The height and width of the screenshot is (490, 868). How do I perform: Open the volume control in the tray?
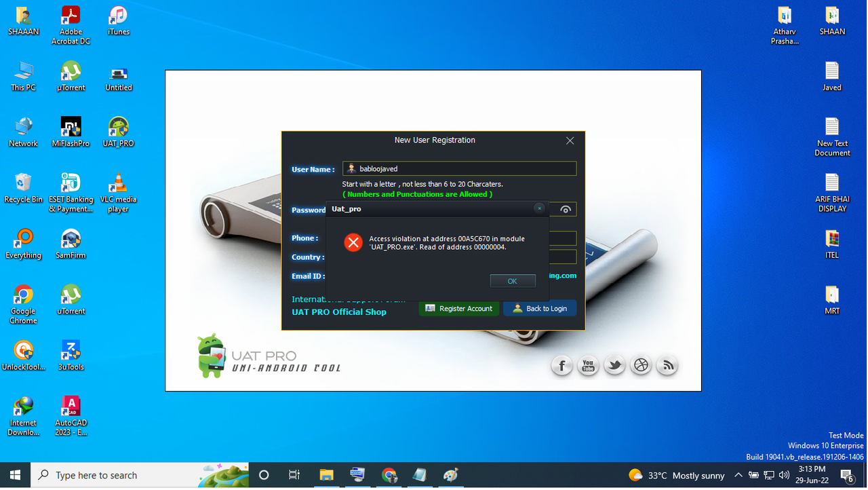pyautogui.click(x=785, y=475)
